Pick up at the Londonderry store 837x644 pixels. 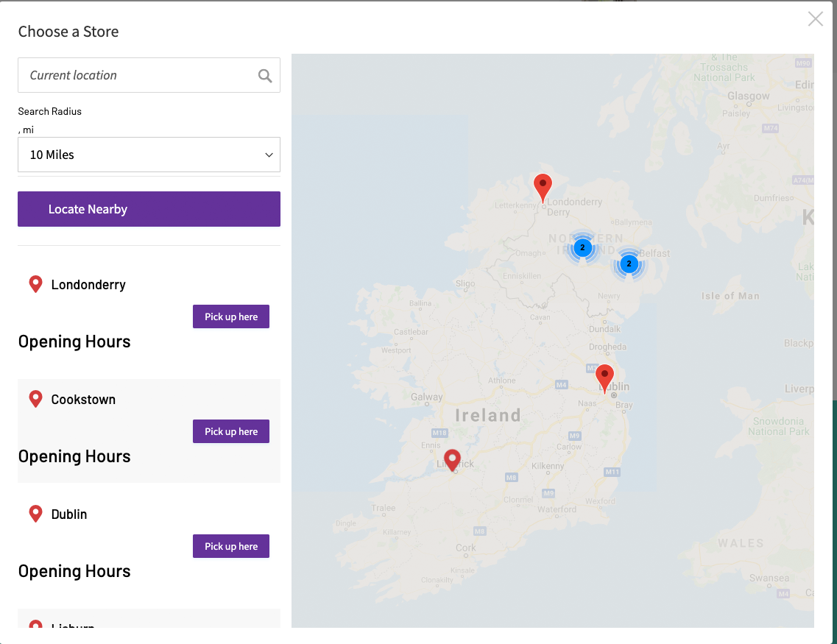tap(231, 317)
